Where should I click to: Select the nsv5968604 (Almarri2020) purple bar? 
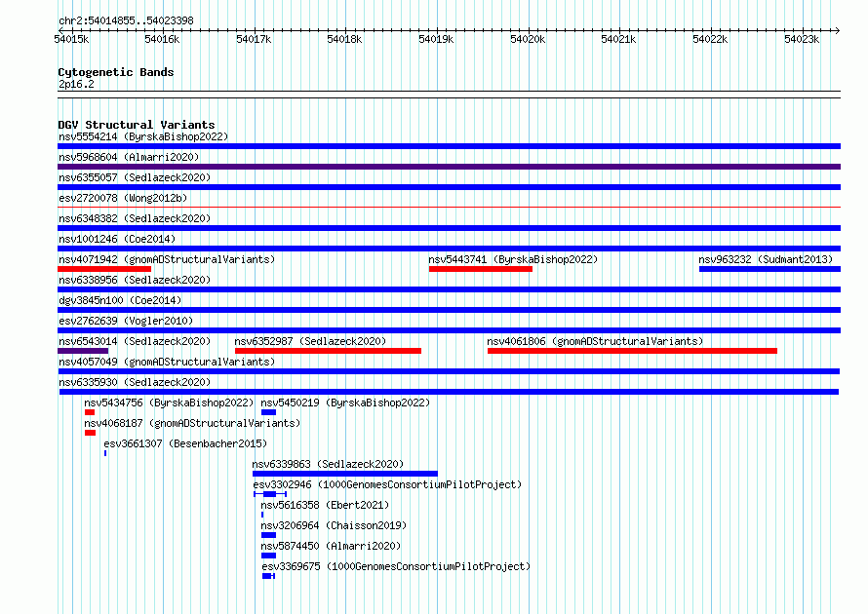click(449, 167)
